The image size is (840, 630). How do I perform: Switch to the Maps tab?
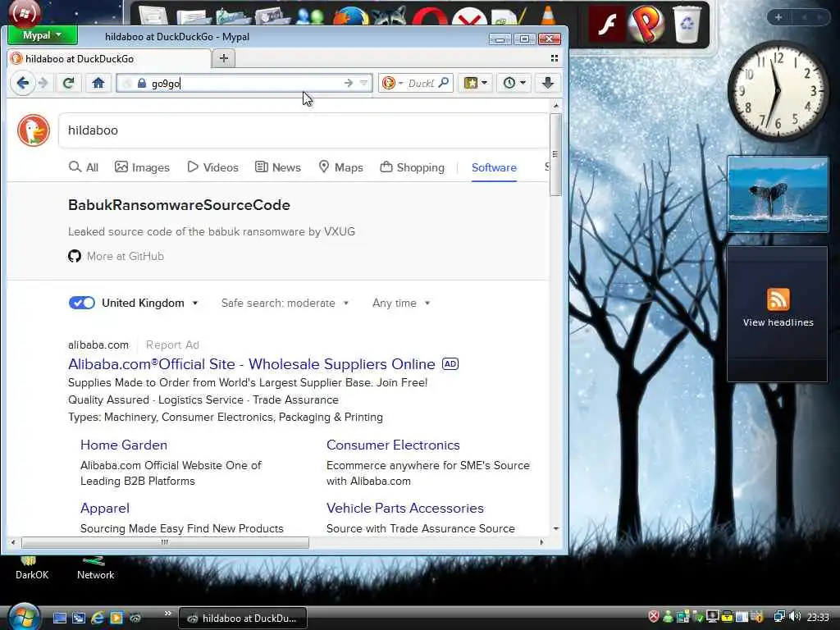[340, 167]
